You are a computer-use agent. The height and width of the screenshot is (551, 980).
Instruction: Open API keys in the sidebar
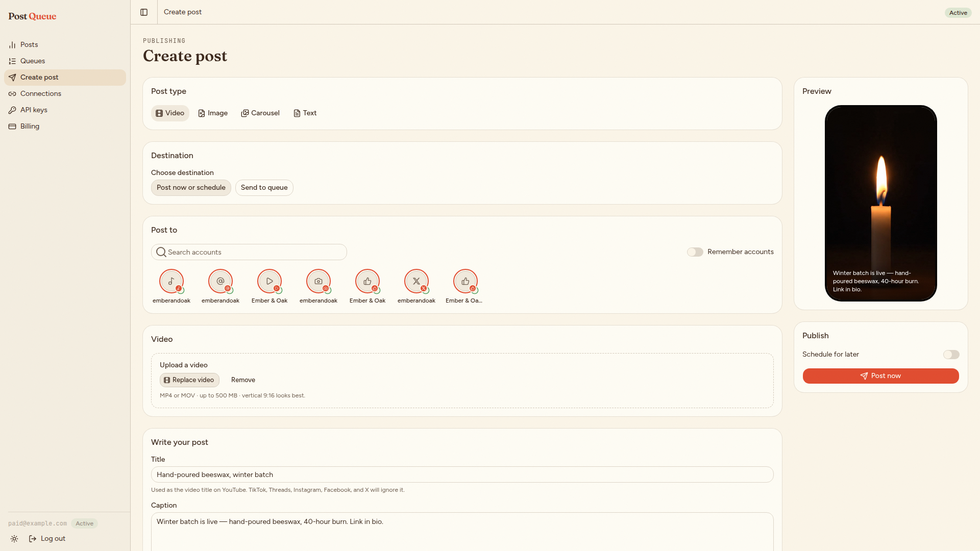pyautogui.click(x=65, y=110)
